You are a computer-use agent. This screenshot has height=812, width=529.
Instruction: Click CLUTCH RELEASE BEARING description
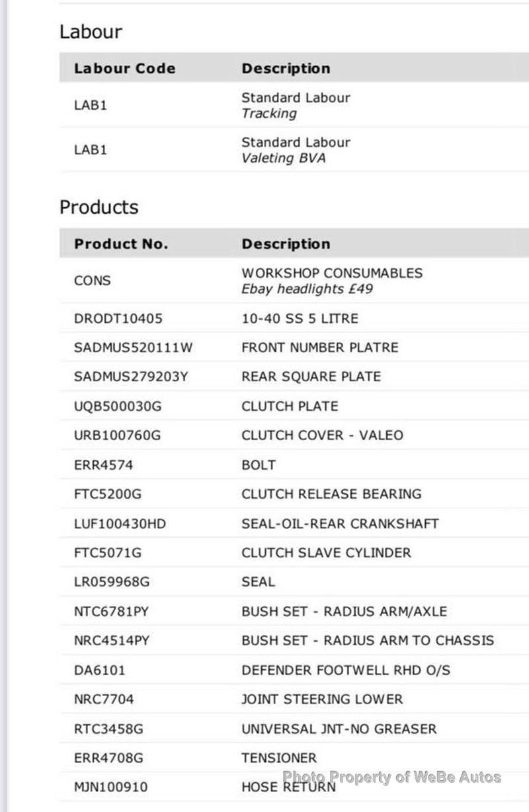tap(331, 494)
